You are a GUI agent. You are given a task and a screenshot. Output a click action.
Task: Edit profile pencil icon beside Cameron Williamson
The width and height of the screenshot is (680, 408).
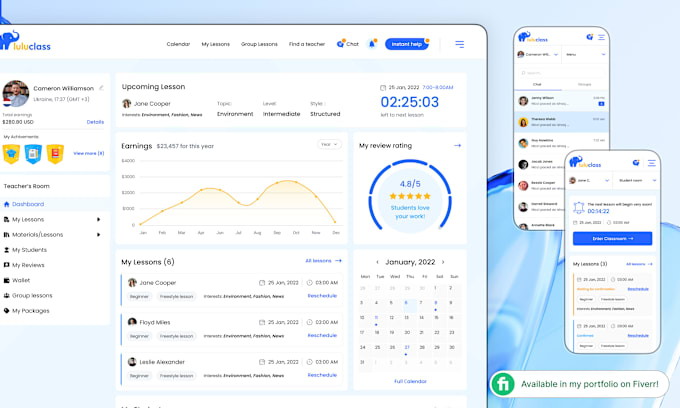pos(101,88)
